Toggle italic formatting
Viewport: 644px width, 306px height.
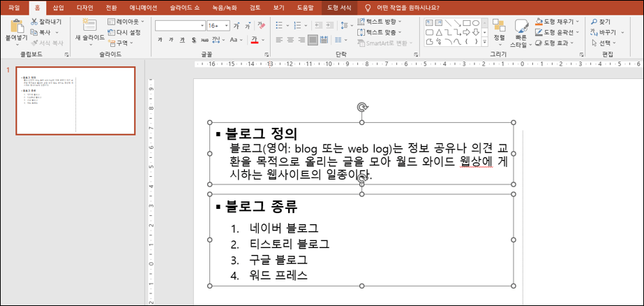coord(171,40)
